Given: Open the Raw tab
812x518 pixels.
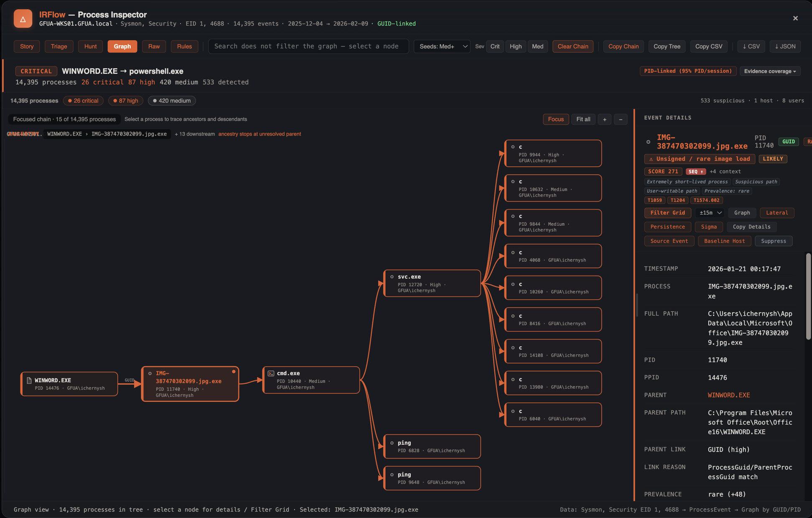Looking at the screenshot, I should [x=154, y=46].
